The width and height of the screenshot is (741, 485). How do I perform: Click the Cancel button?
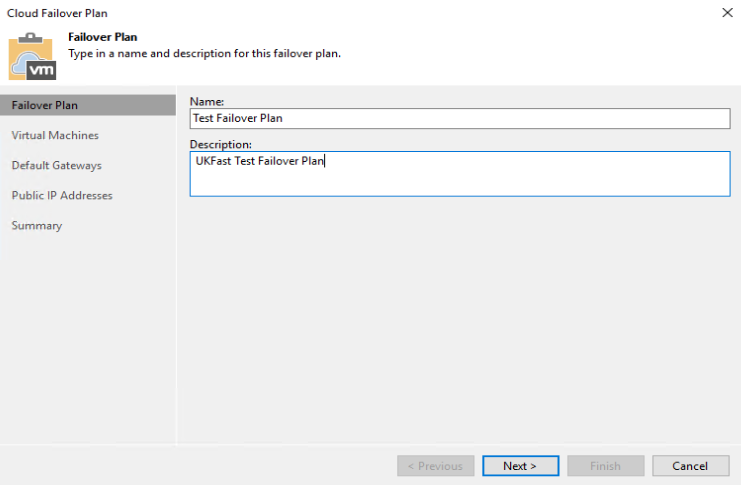tap(690, 466)
